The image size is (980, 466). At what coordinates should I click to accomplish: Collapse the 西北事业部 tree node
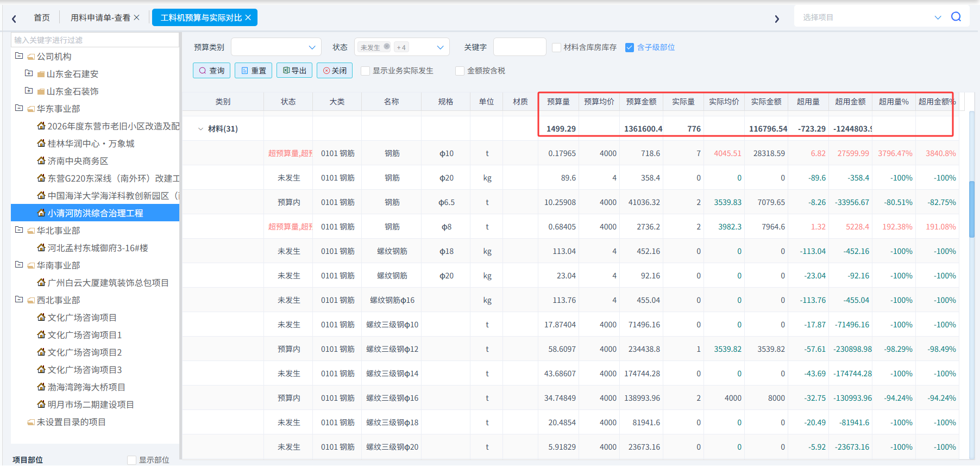(19, 300)
